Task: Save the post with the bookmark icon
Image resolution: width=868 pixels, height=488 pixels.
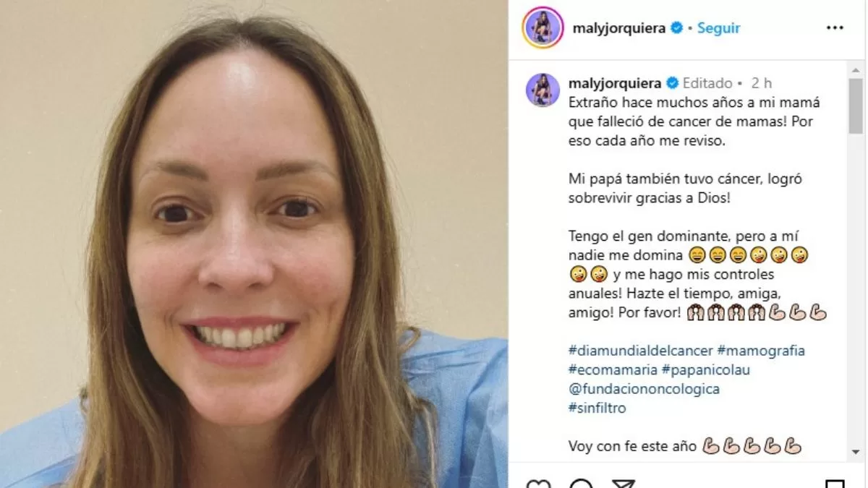Action: (835, 483)
